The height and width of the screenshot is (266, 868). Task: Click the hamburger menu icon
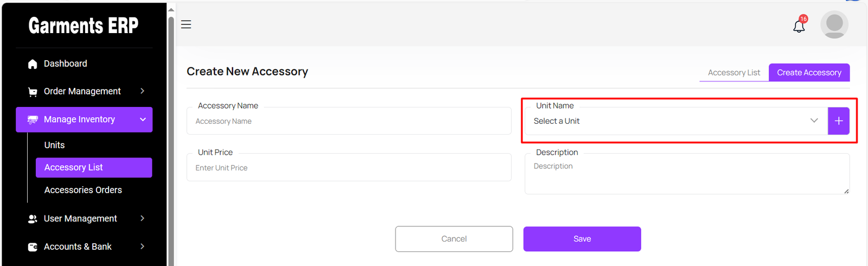click(x=186, y=24)
